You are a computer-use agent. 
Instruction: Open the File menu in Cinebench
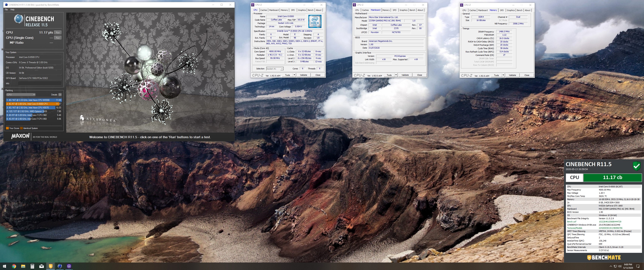(x=6, y=10)
